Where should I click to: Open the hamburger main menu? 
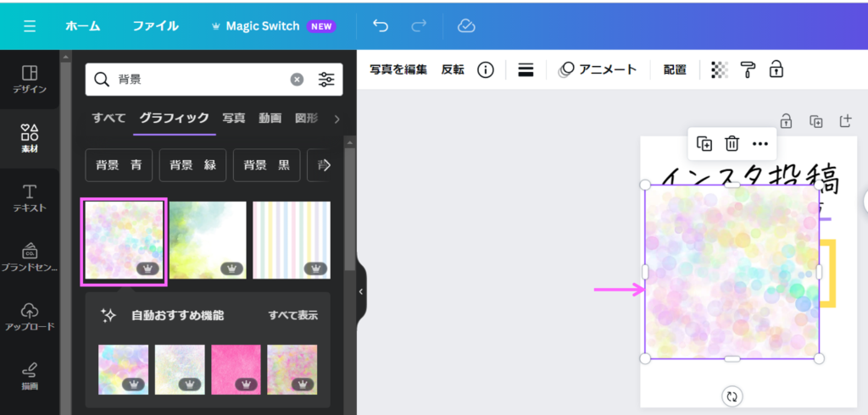(30, 25)
